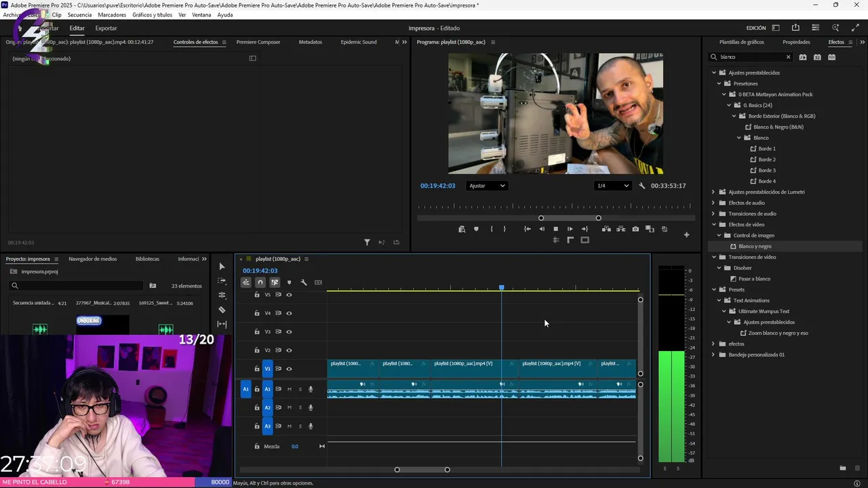868x488 pixels.
Task: Hide track V1 using eye icon
Action: coord(289,369)
